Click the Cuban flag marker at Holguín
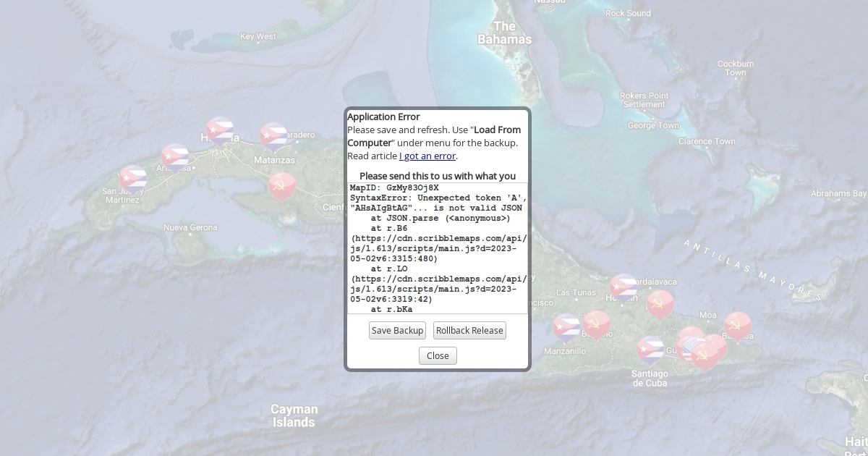The image size is (868, 456). pos(623,287)
